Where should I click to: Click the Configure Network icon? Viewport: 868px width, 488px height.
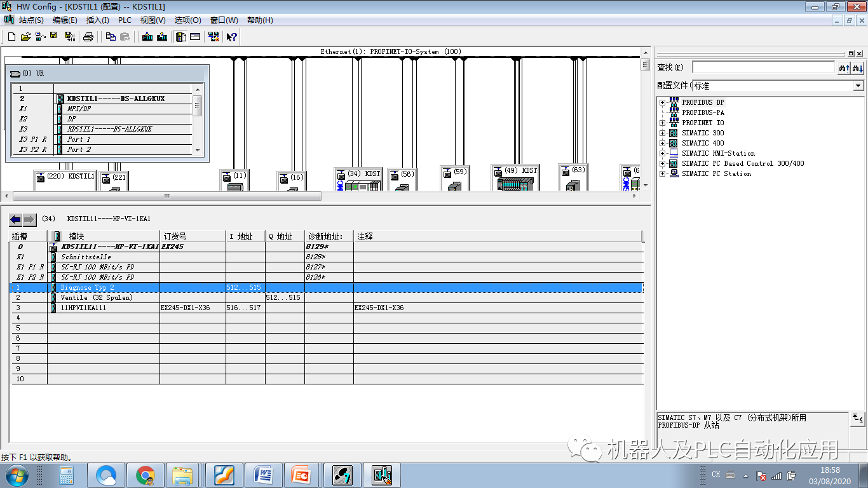tap(214, 37)
